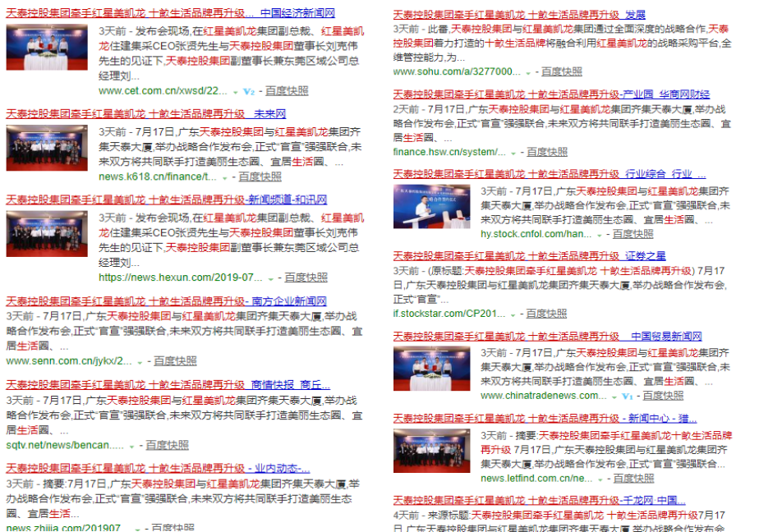Open the dropdown arrow after www.senn.com.cn/jykx/2...
The width and height of the screenshot is (773, 532).
(x=140, y=363)
